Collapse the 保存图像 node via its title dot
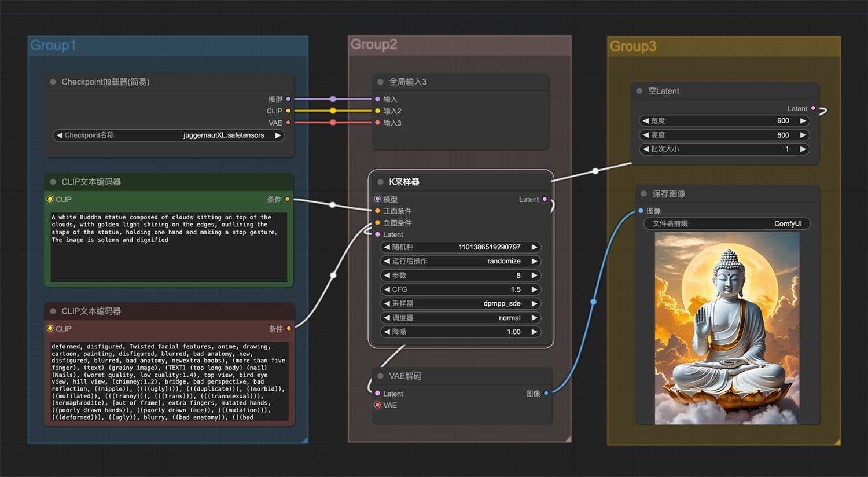This screenshot has width=868, height=477. 644,193
